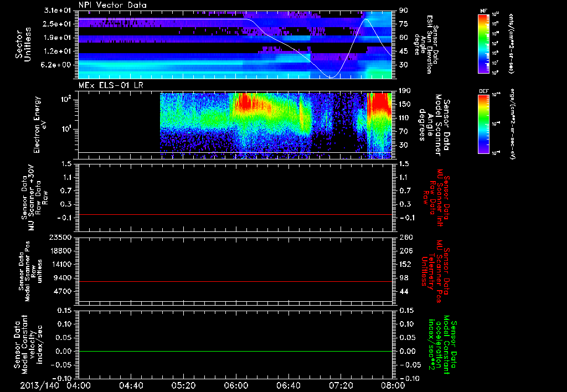Click the '90' sun elevation tick label
The width and height of the screenshot is (567, 392).
click(404, 11)
